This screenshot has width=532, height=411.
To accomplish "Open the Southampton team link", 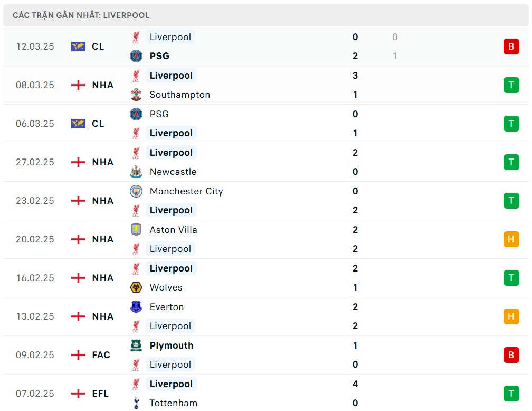I will [180, 95].
